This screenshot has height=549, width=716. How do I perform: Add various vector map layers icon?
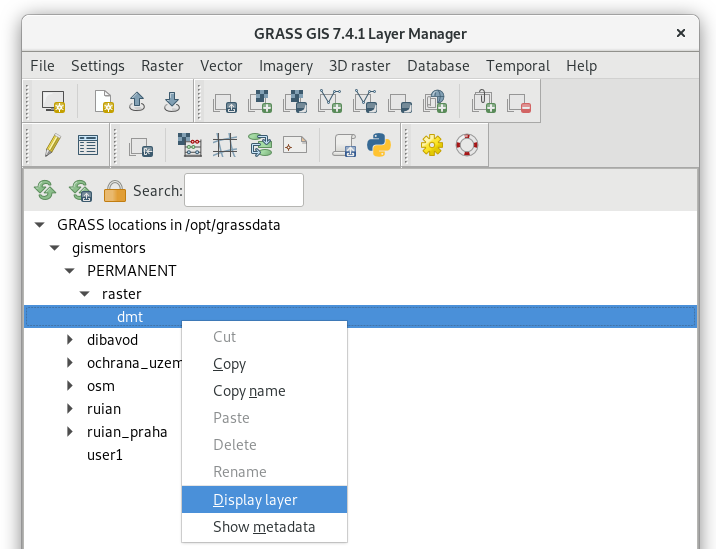[x=365, y=101]
